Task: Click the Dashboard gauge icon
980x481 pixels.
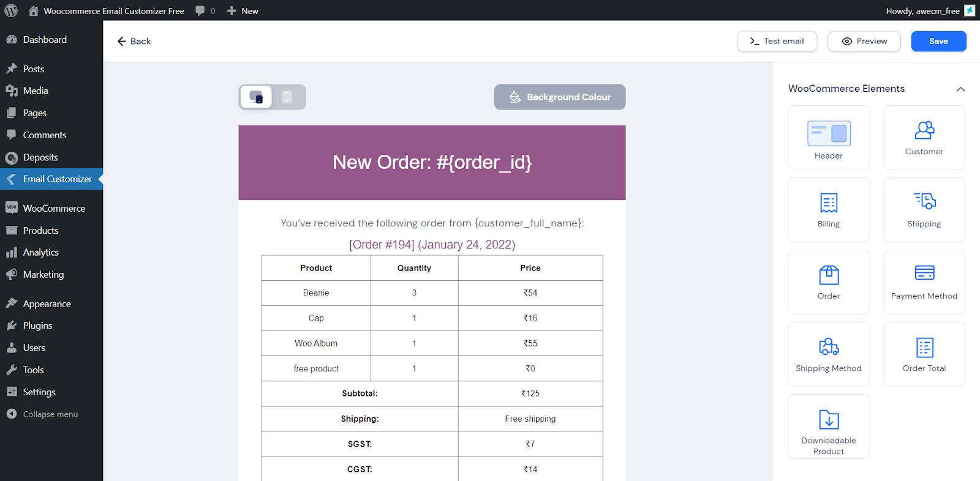Action: [x=12, y=39]
